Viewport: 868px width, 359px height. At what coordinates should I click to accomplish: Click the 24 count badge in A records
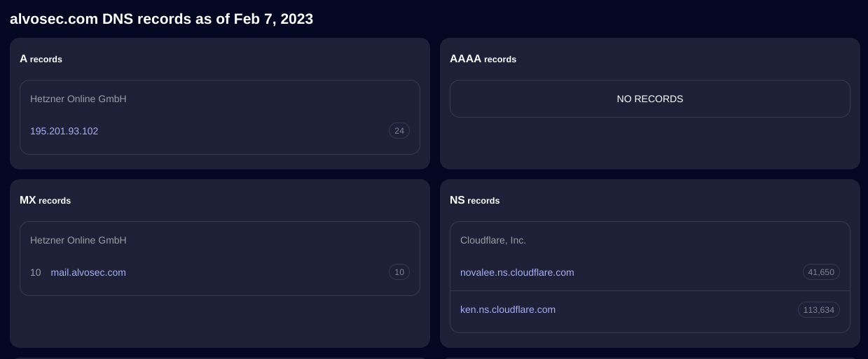(x=399, y=131)
